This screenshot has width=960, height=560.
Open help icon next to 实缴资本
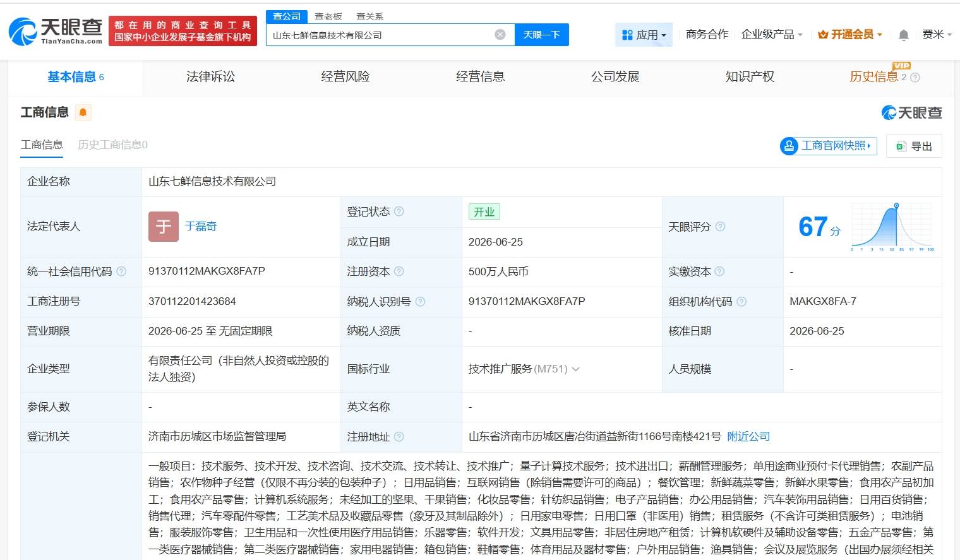tap(719, 271)
